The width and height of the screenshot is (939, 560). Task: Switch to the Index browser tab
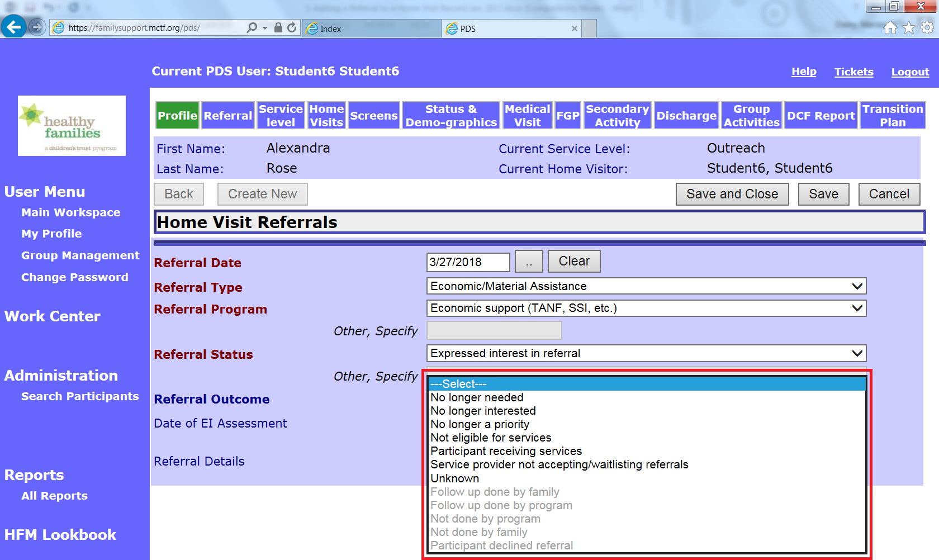[x=372, y=29]
